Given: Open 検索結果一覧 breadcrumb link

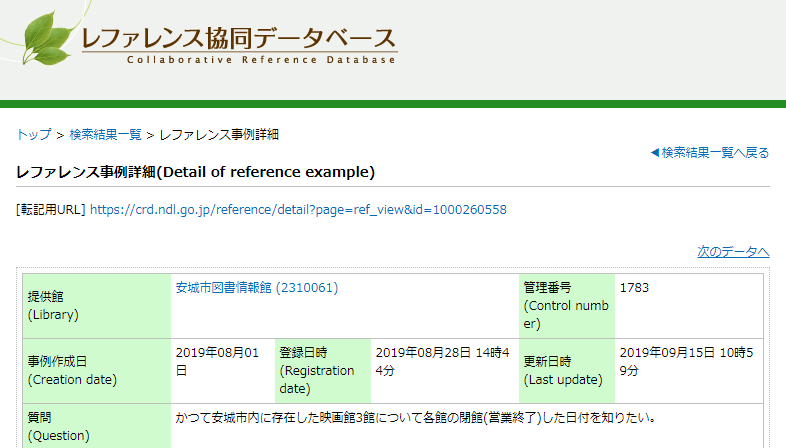Looking at the screenshot, I should (105, 135).
